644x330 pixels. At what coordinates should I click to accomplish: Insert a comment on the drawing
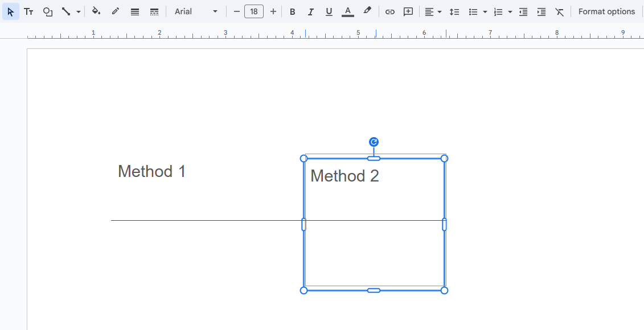(x=408, y=11)
